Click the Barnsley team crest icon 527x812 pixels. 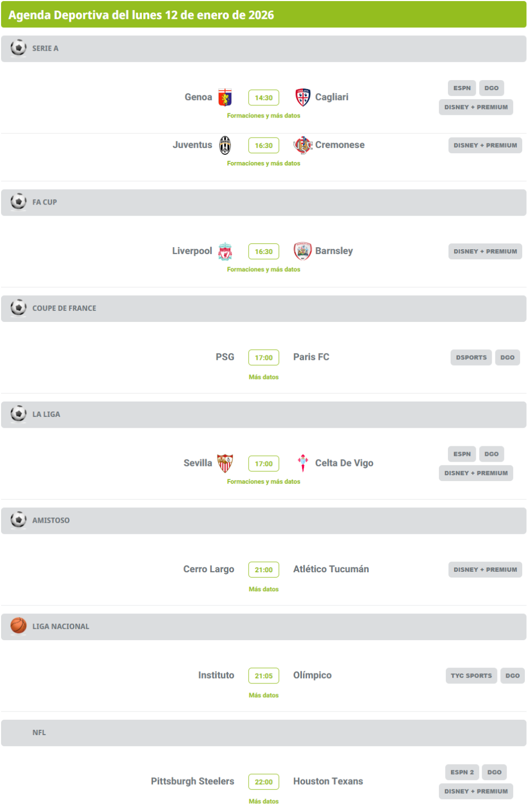(303, 251)
